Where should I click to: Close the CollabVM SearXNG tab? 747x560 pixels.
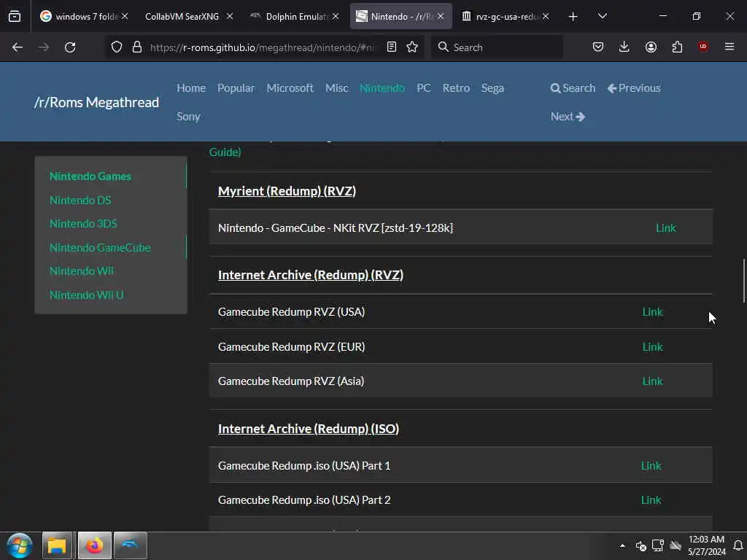230,16
